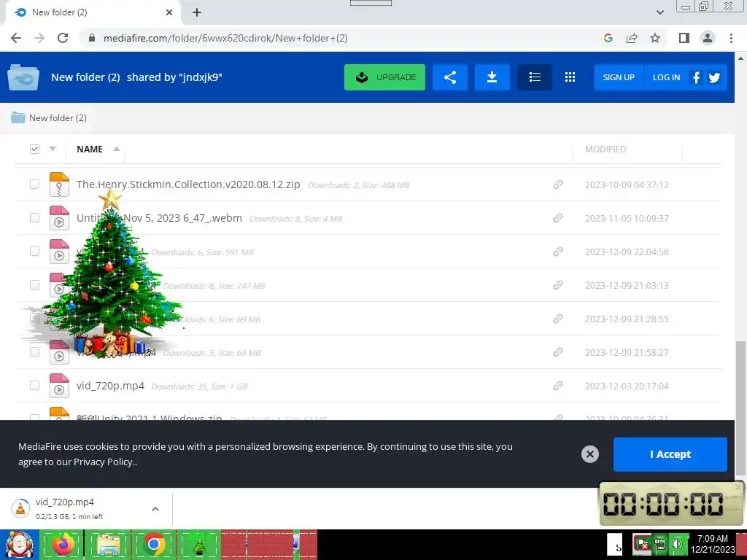This screenshot has height=560, width=747.
Task: Select the New folder (2) browser tab
Action: tap(93, 12)
